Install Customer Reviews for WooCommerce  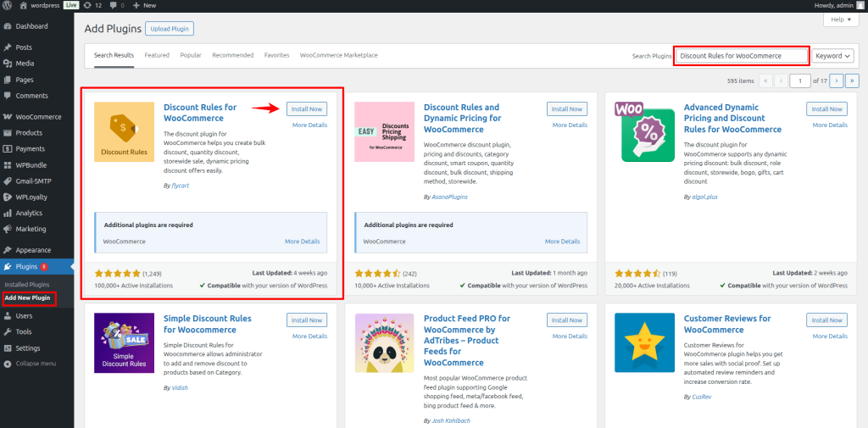pos(827,320)
